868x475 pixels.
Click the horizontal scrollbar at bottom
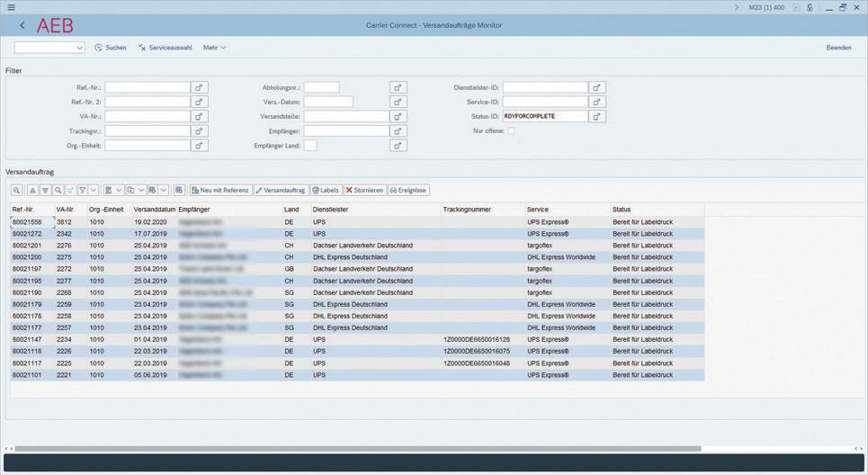pos(358,448)
